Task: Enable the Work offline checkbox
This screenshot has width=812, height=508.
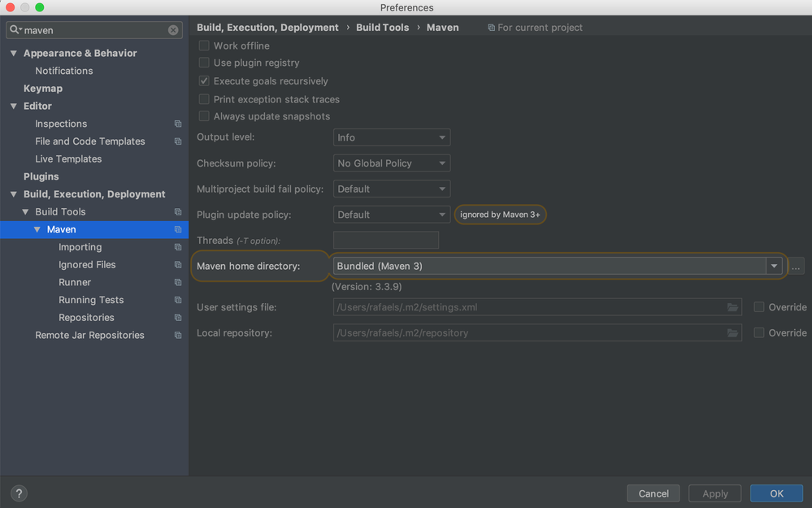Action: click(203, 46)
